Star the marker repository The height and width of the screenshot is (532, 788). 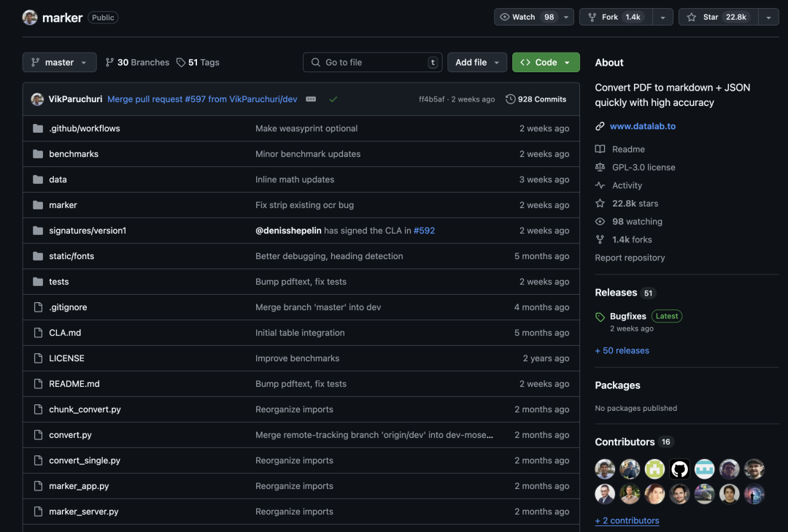click(x=719, y=17)
